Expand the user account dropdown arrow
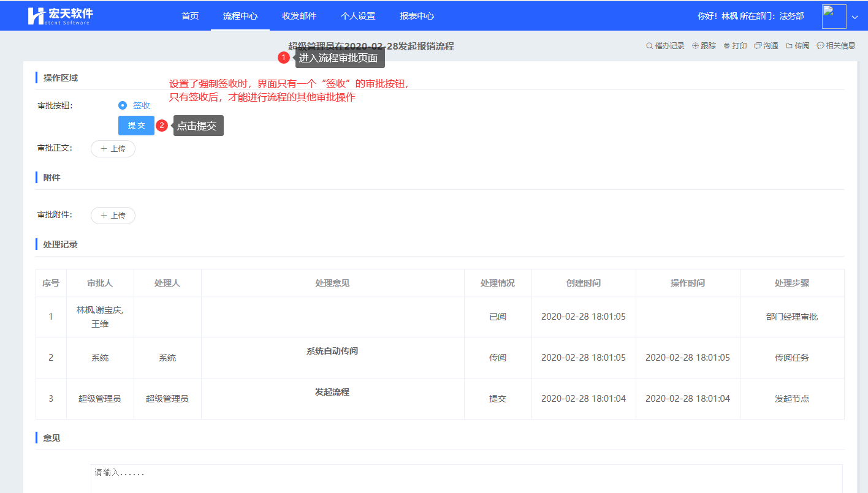This screenshot has height=493, width=868. pos(855,17)
